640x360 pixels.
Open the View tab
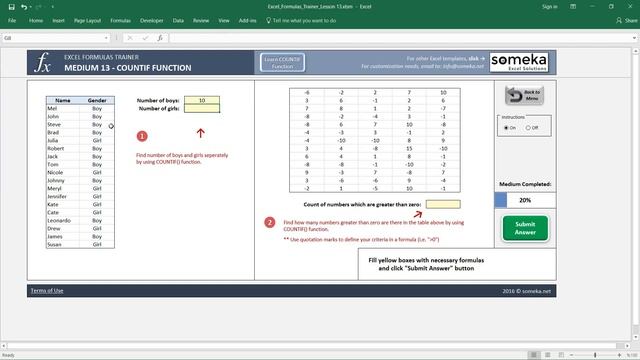[x=224, y=20]
